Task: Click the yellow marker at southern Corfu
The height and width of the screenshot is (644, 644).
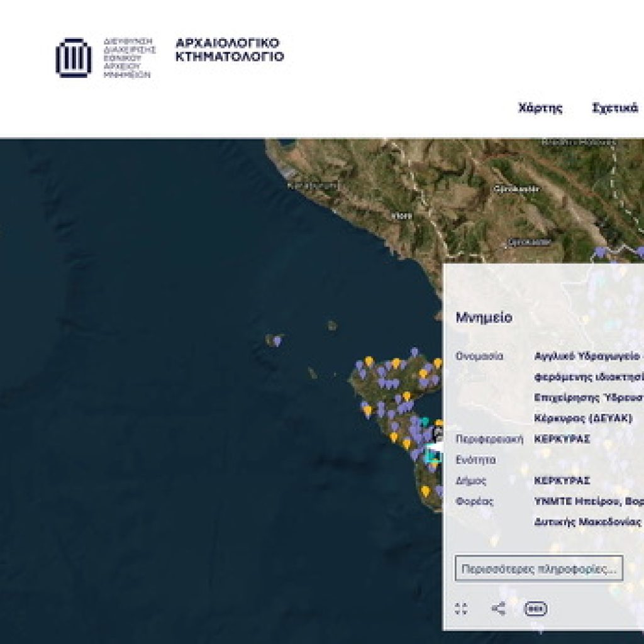Action: click(426, 491)
